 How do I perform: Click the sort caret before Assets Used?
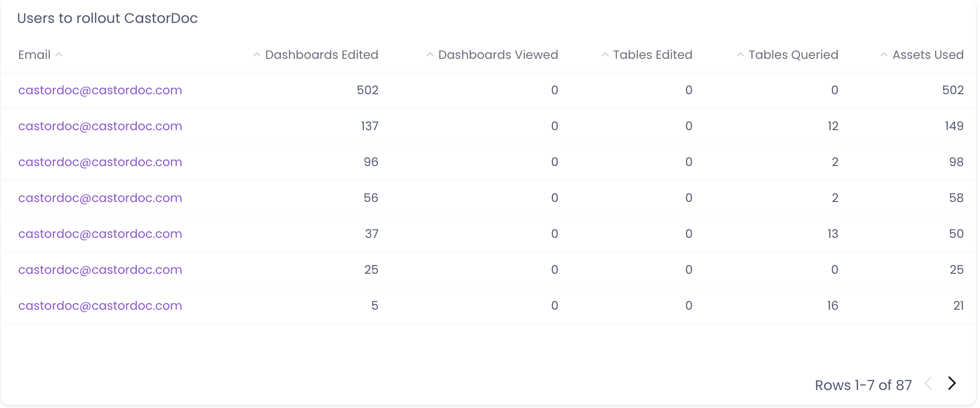tap(884, 55)
